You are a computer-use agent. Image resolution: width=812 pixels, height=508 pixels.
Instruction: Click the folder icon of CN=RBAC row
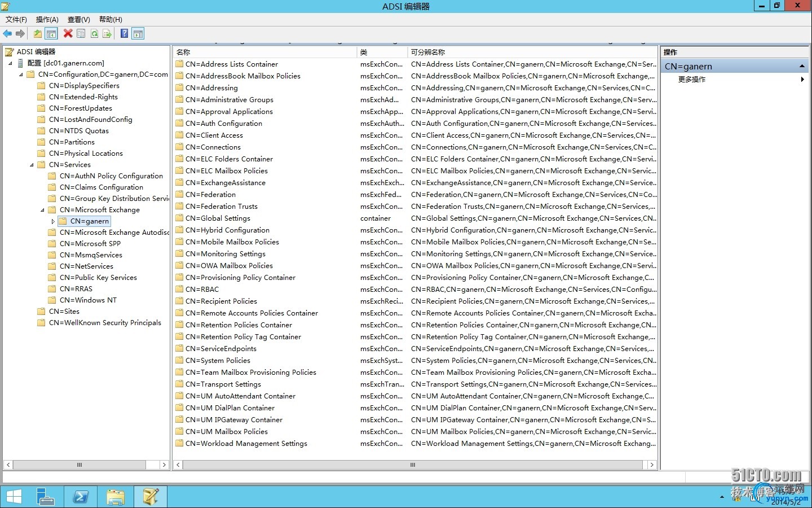click(179, 289)
